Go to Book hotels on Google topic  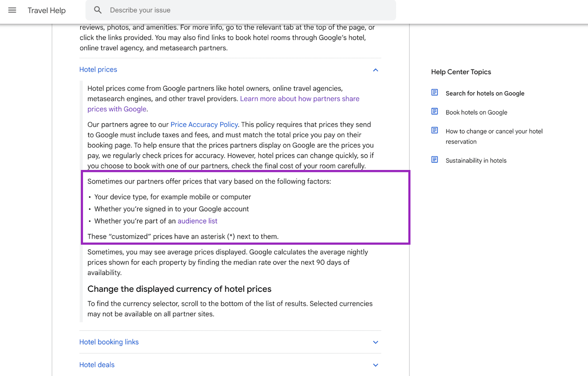pos(476,112)
